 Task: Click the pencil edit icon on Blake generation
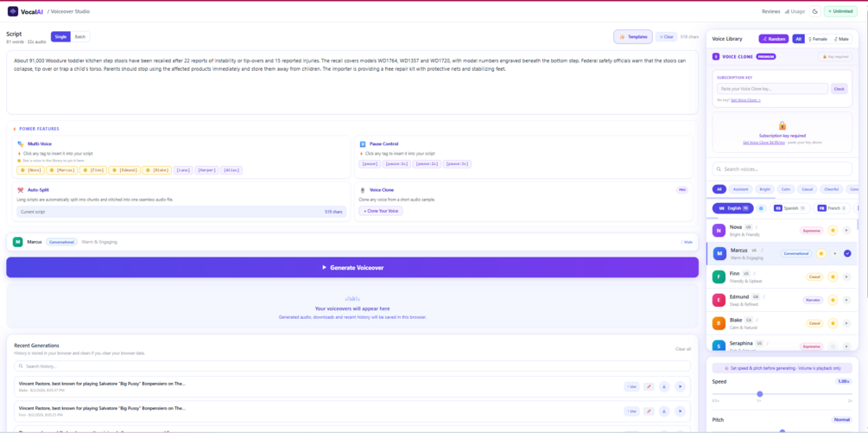(x=649, y=386)
